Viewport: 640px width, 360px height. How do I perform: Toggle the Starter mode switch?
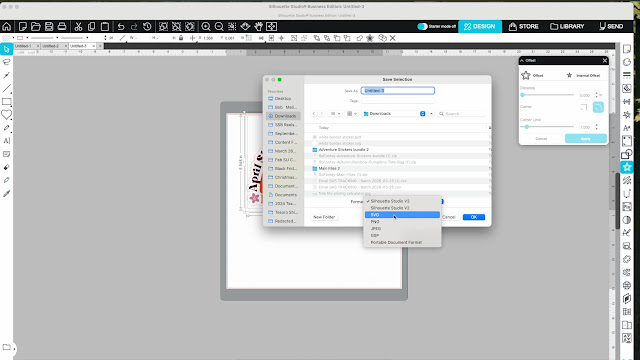422,27
